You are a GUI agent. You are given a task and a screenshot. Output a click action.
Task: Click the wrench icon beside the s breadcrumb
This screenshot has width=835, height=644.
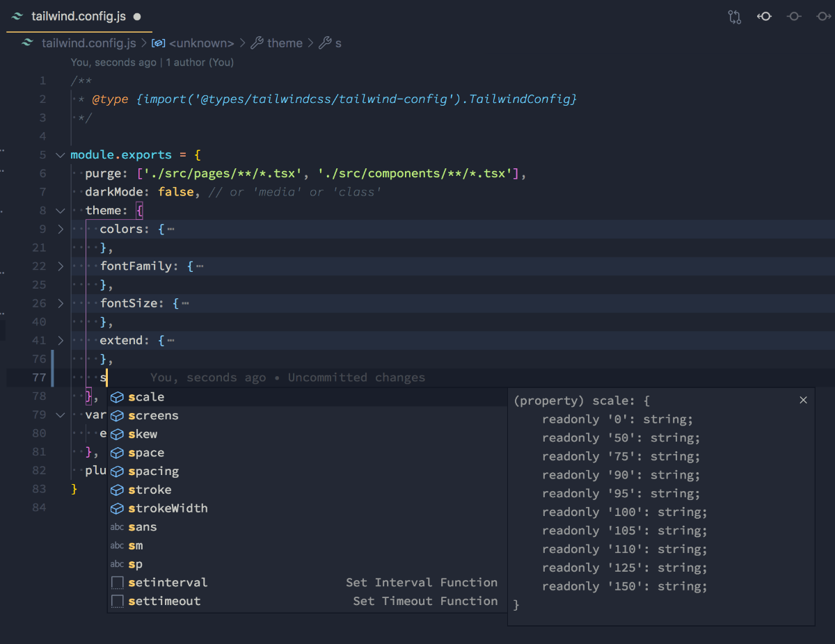point(326,43)
